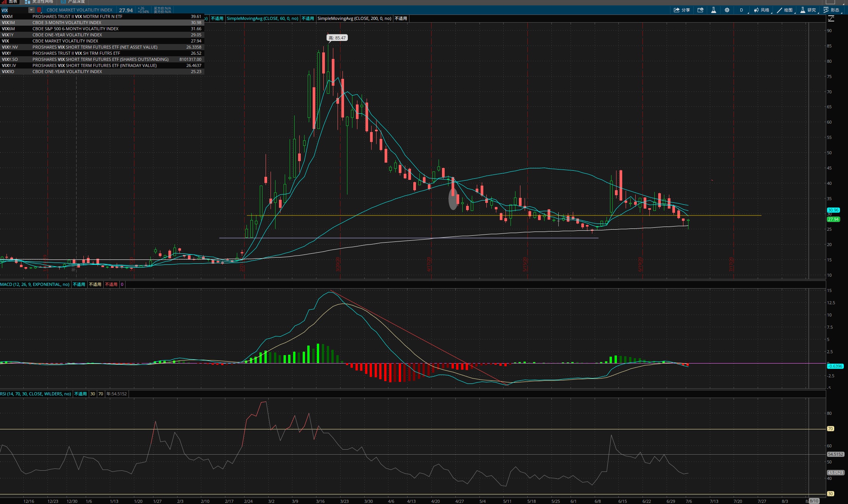848x504 pixels.
Task: Click the 27.94 green last-price axis label
Action: 833,219
